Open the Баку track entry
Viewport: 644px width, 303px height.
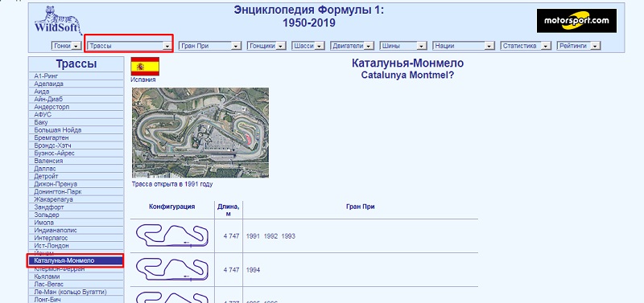[76, 122]
